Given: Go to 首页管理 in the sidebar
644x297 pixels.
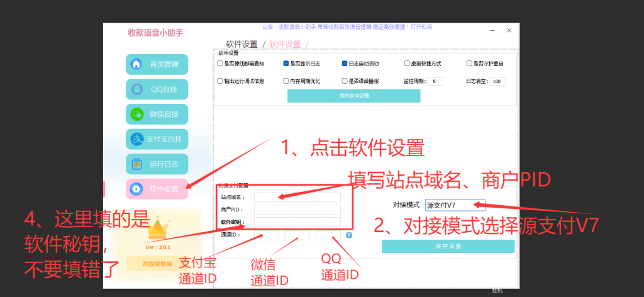Looking at the screenshot, I should (157, 64).
